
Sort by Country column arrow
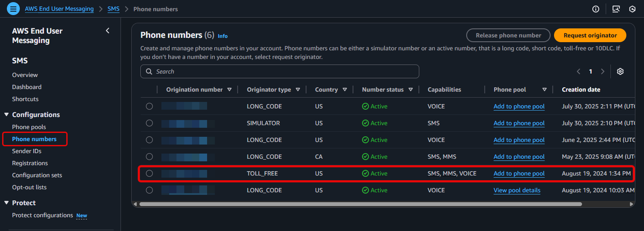point(345,90)
